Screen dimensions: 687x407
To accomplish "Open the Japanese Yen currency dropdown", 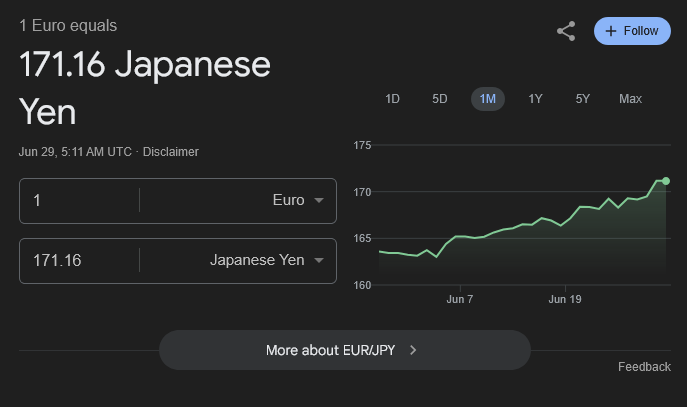I will pyautogui.click(x=266, y=260).
